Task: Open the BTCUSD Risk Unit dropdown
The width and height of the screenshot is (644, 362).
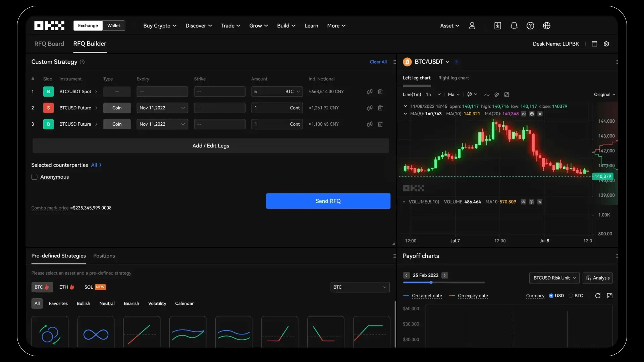Action: 554,278
